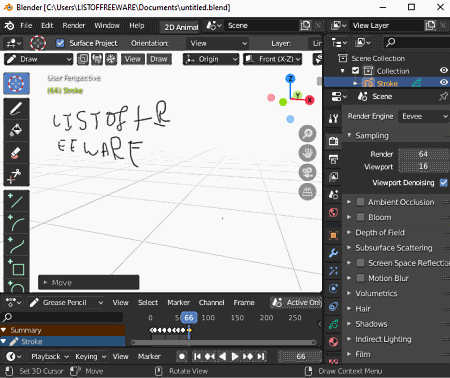Select the Line drawing tool

[x=16, y=201]
